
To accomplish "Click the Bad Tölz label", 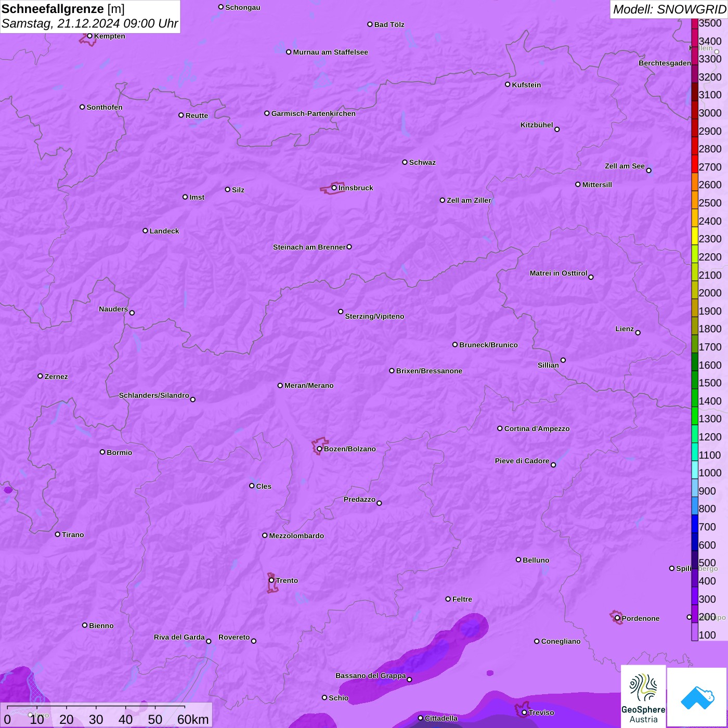I will pos(389,24).
